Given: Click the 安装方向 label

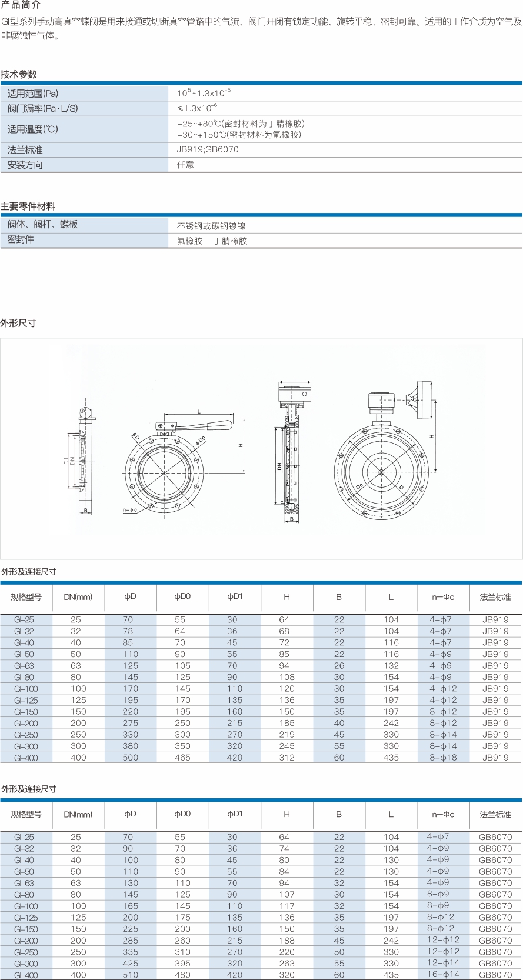Looking at the screenshot, I should pyautogui.click(x=25, y=165).
